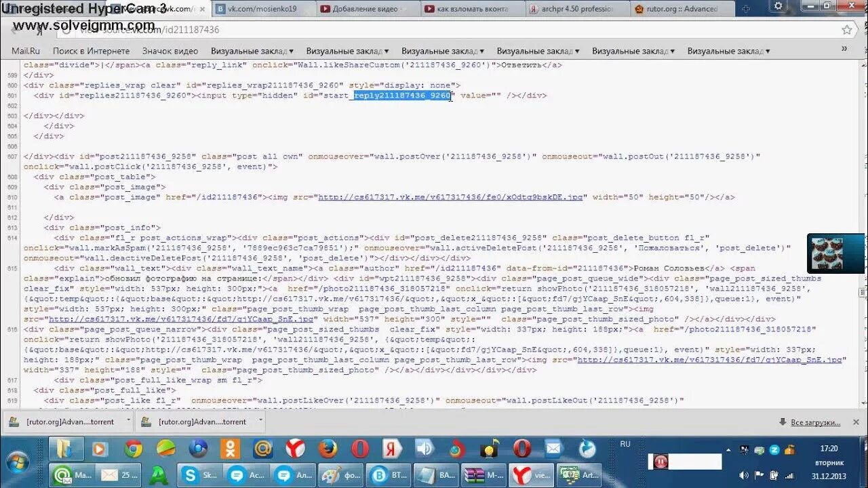The image size is (868, 488).
Task: Open the volume control tray icon
Action: (745, 475)
